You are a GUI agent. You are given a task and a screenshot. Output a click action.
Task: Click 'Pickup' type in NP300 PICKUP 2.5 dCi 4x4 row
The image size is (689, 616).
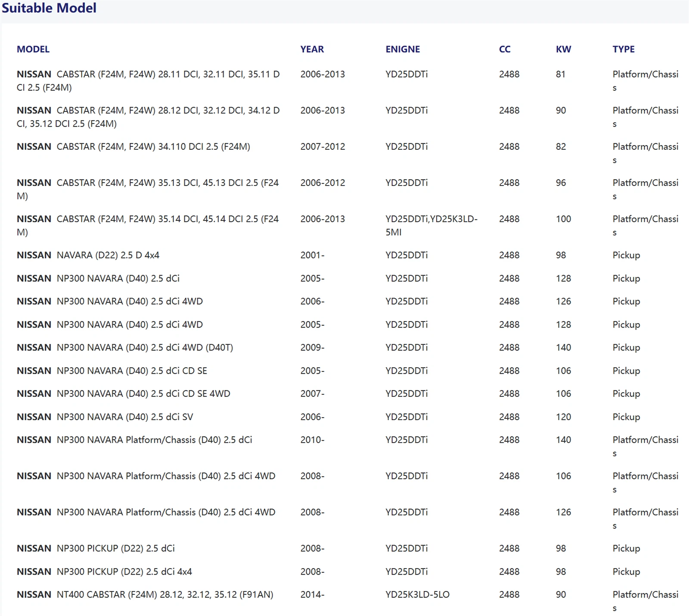click(626, 571)
